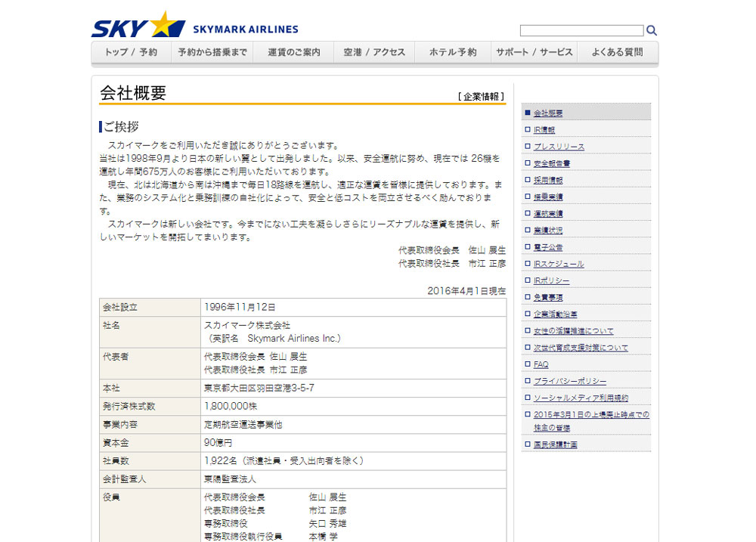
Task: Click the 会社設立 table row label
Action: pyautogui.click(x=120, y=307)
